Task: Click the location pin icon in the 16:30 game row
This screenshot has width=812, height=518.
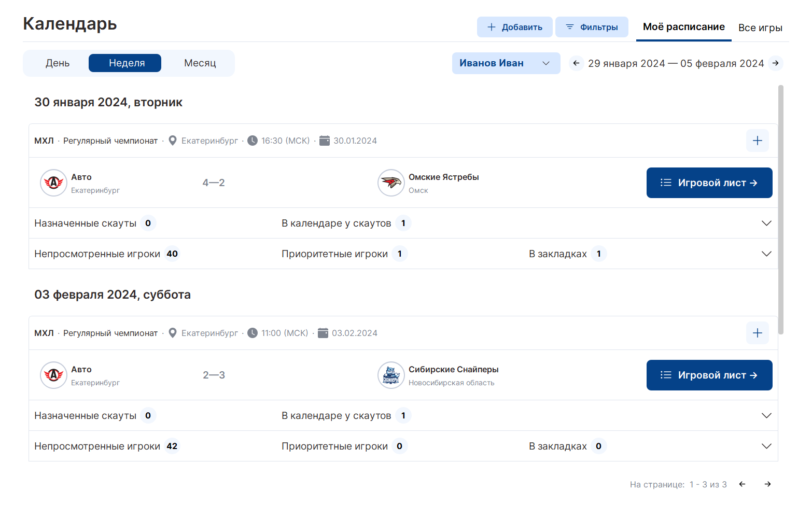Action: click(173, 141)
